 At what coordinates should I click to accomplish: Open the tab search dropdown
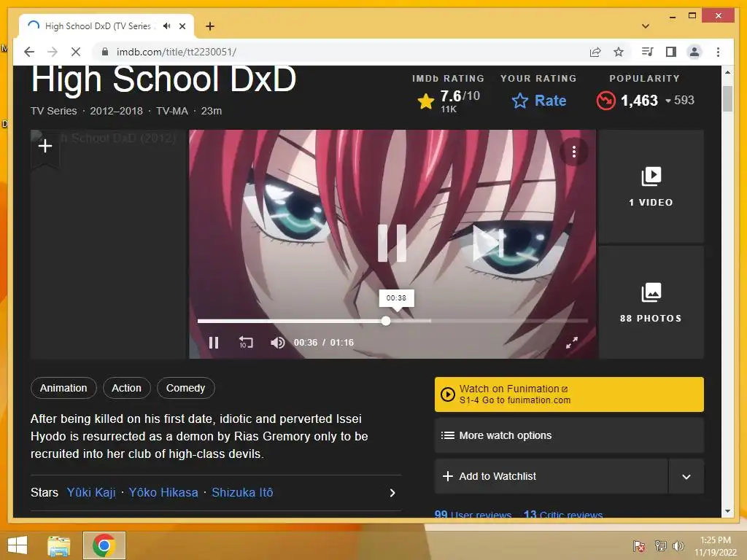(646, 26)
